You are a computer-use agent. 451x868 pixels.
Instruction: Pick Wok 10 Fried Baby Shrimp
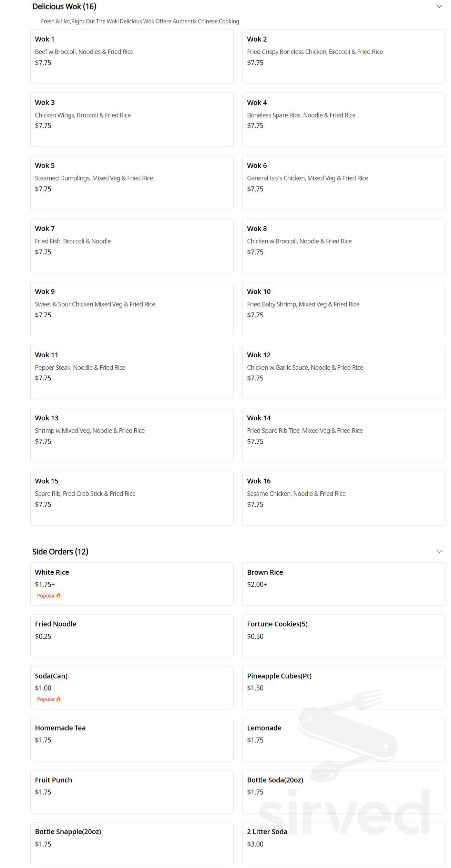tap(344, 309)
